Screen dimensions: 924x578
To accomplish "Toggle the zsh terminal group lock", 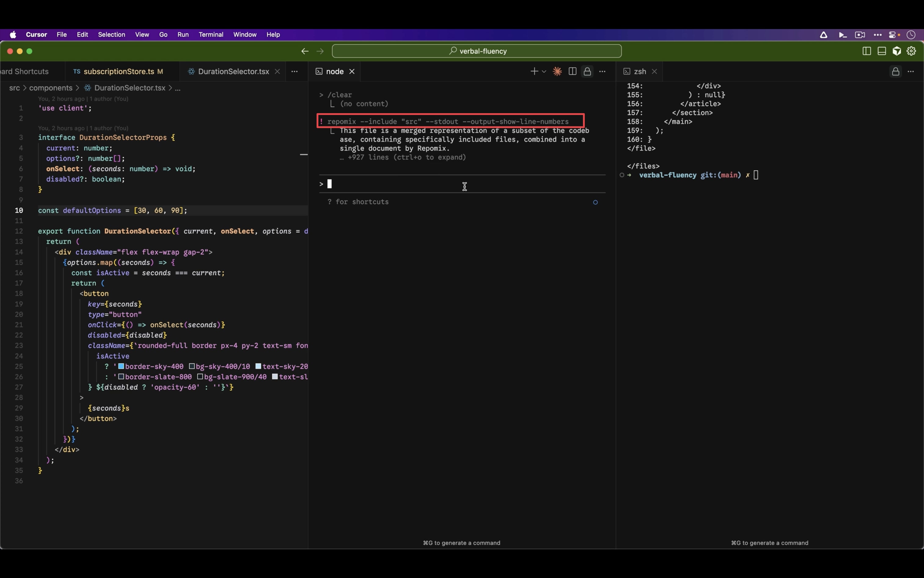I will coord(895,72).
